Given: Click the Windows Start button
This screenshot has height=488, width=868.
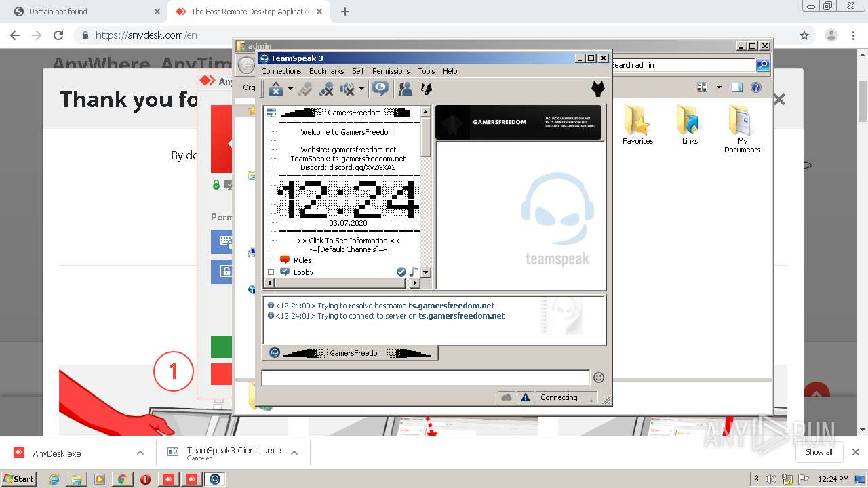Looking at the screenshot, I should 19,479.
